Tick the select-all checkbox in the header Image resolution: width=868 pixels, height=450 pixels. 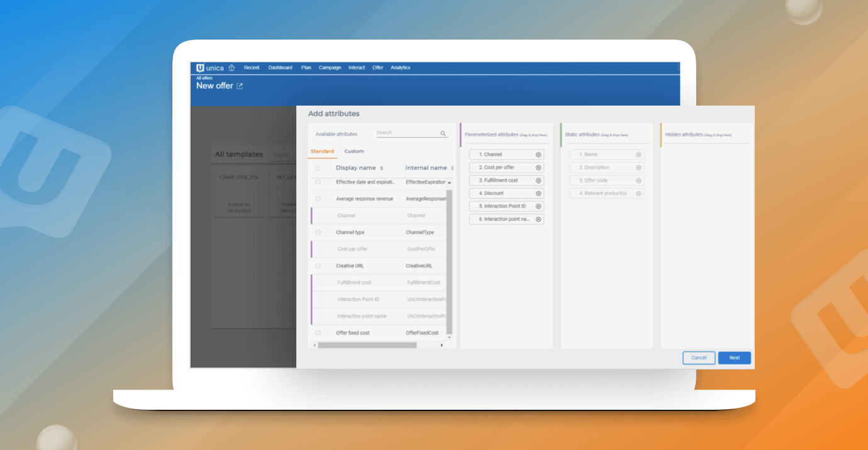click(x=318, y=168)
